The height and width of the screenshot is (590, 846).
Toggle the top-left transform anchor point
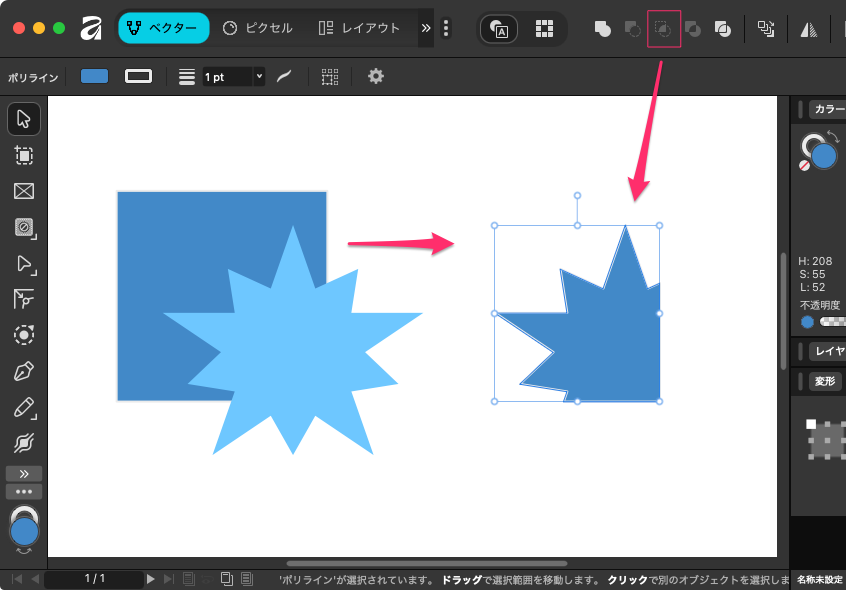(x=811, y=424)
